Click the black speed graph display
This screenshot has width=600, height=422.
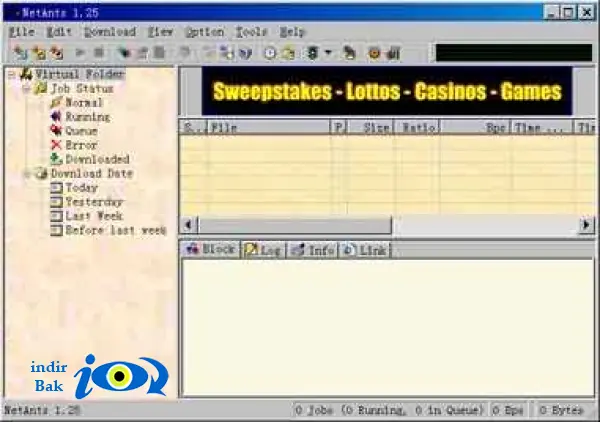(514, 52)
